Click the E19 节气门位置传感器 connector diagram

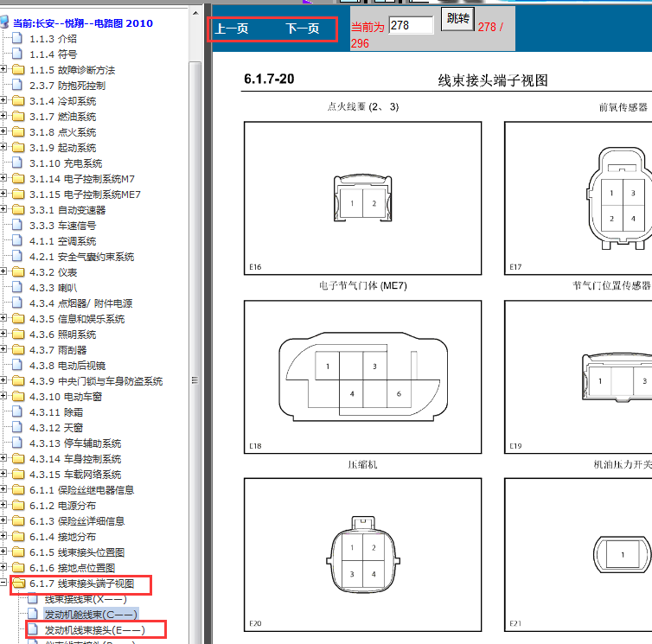[x=578, y=377]
